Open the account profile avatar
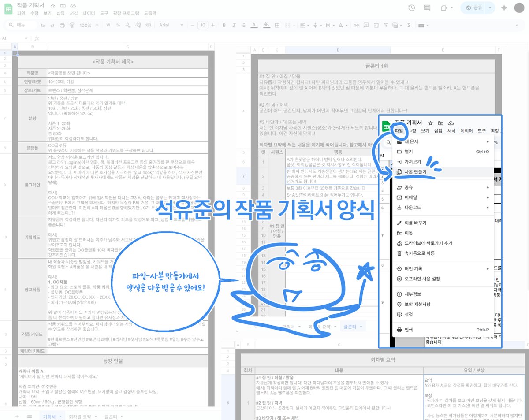This screenshot has height=420, width=529. [519, 8]
